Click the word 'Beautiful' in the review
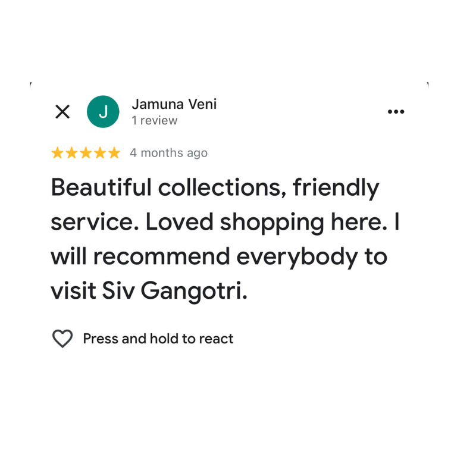The image size is (476, 476). point(101,187)
